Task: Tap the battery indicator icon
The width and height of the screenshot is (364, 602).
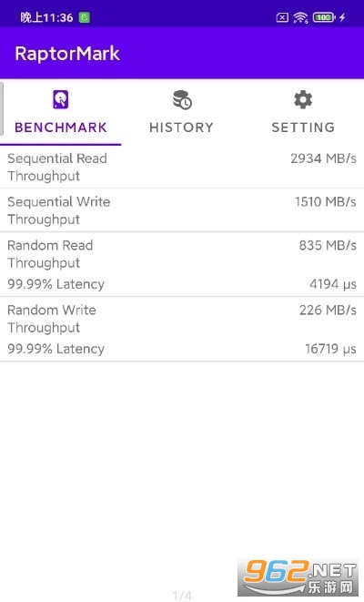Action: 324,17
